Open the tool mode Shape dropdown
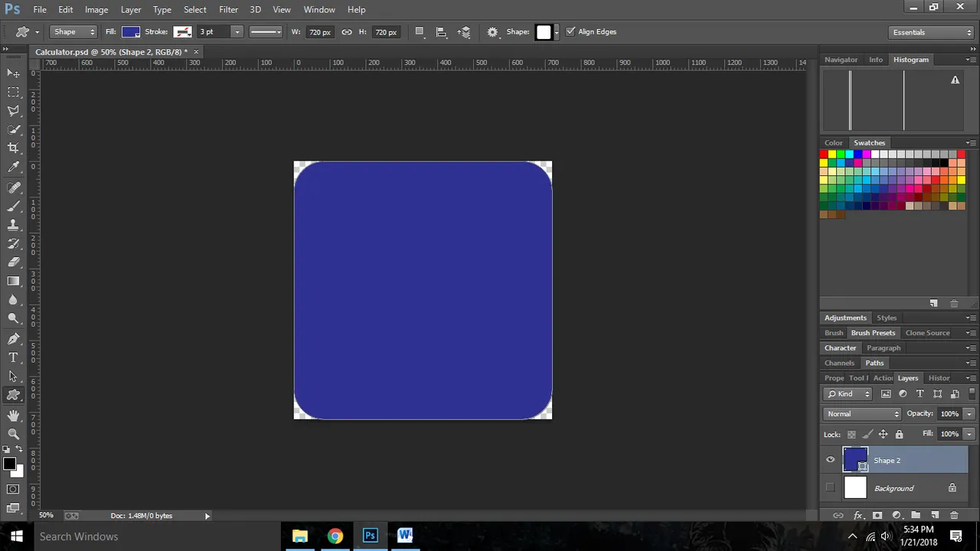 point(73,32)
